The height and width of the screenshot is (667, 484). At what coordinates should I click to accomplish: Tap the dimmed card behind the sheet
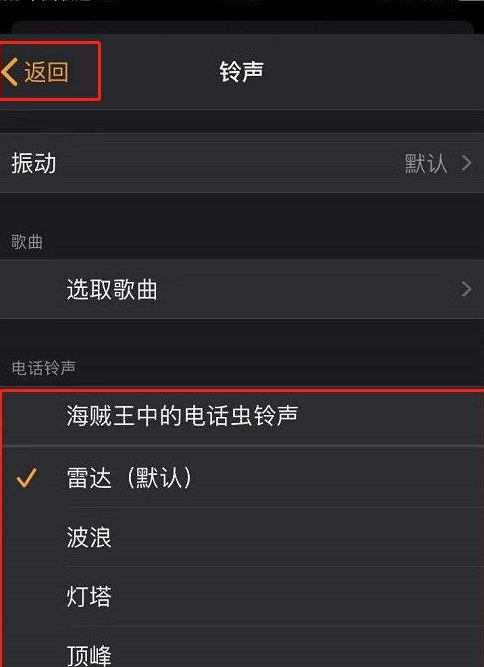click(x=242, y=26)
